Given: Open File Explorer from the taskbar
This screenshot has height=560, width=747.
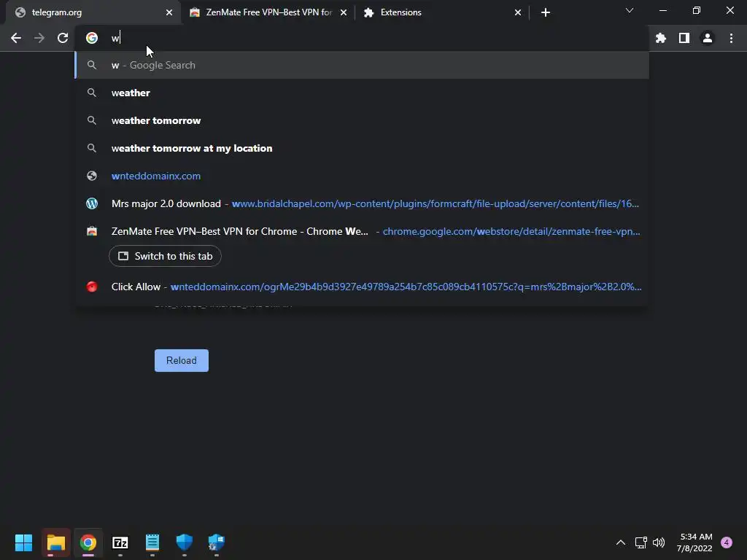Looking at the screenshot, I should [55, 542].
